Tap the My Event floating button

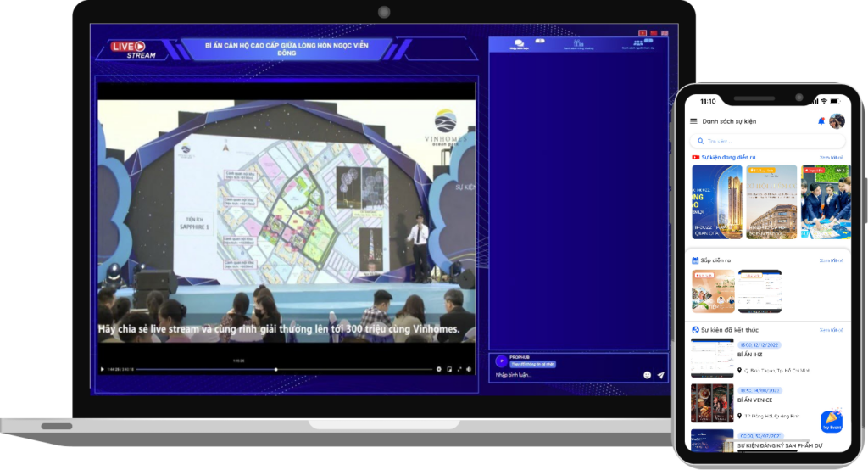point(831,422)
